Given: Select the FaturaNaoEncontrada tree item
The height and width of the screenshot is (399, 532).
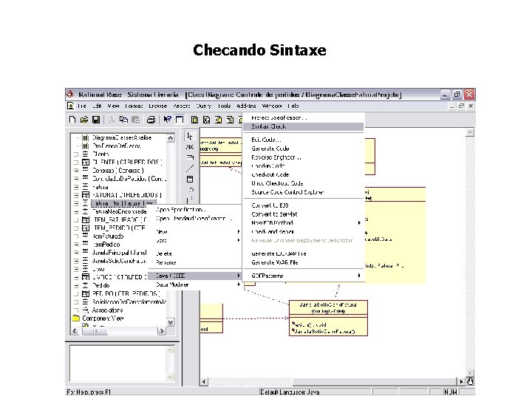Looking at the screenshot, I should point(119,211).
